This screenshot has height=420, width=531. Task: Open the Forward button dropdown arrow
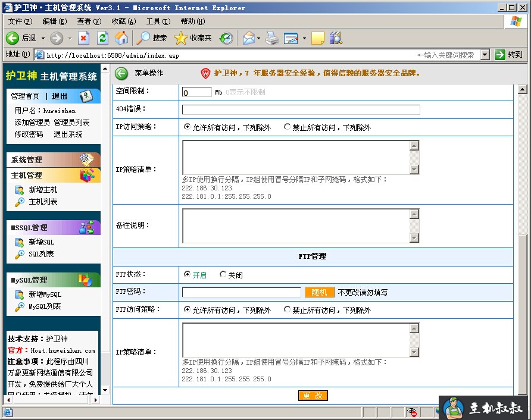(70, 38)
